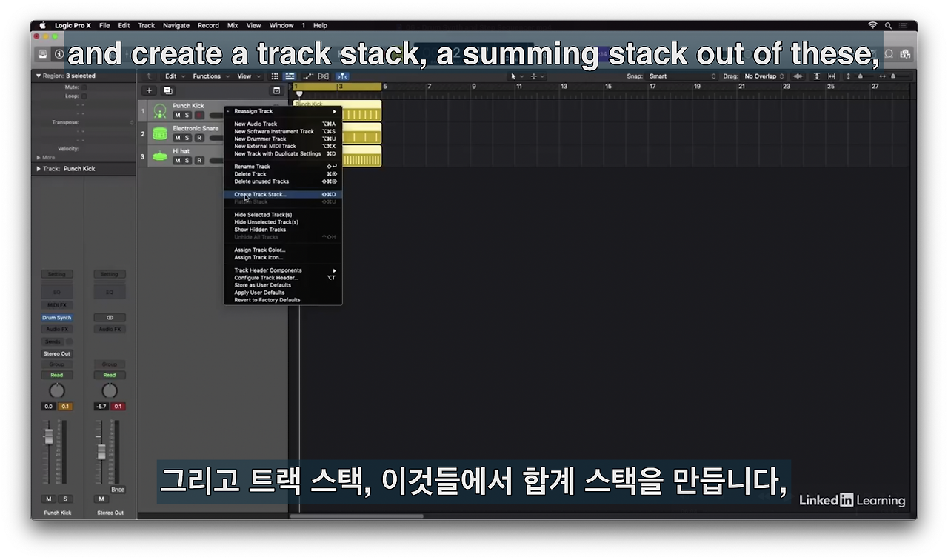Choose Create Track Stack menu item

[x=283, y=194]
